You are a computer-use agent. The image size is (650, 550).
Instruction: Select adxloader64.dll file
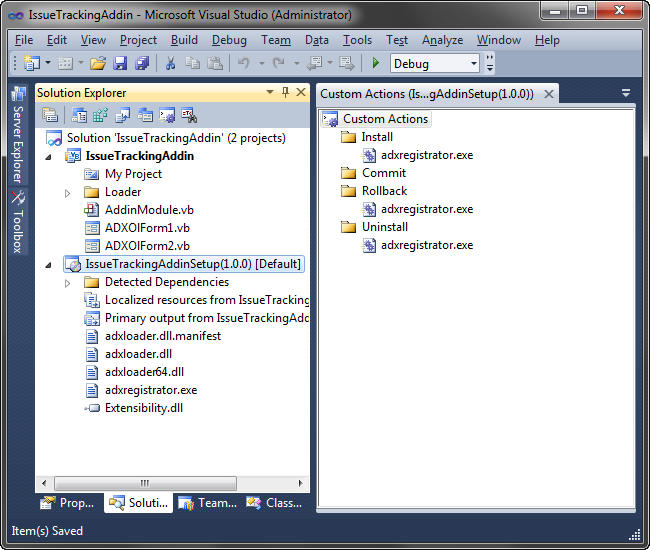pyautogui.click(x=145, y=372)
